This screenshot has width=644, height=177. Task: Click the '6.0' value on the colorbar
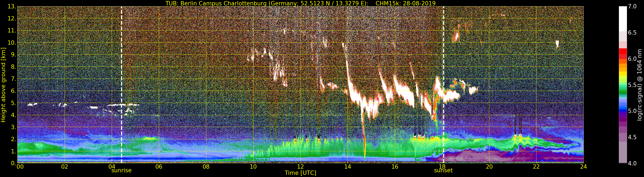point(632,59)
